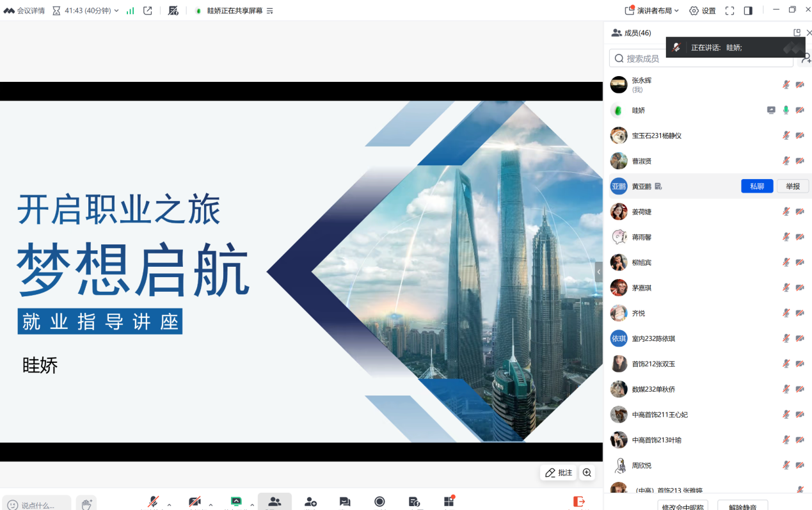The width and height of the screenshot is (812, 510).
Task: Click the zoom-in magnifier on shared screen
Action: click(587, 473)
